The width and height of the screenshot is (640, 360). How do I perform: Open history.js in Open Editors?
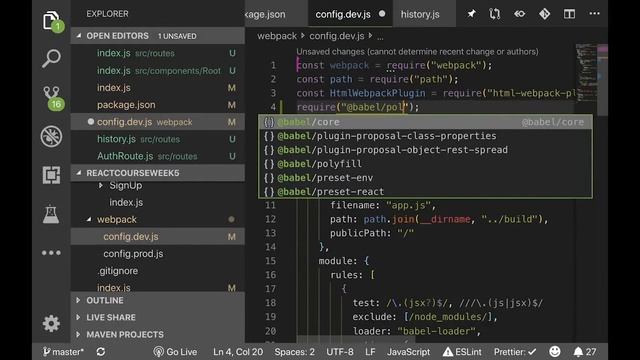[158, 139]
